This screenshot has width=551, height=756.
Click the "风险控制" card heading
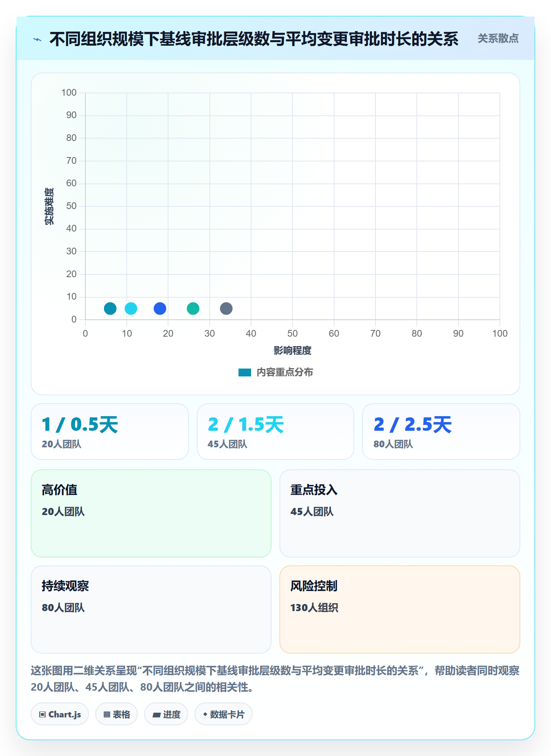tap(314, 586)
